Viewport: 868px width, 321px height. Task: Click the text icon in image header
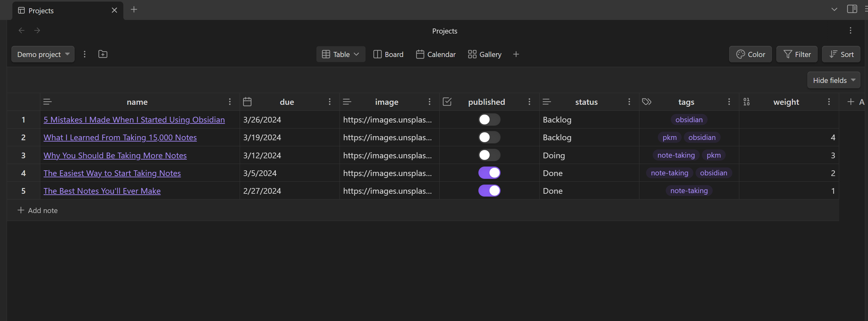(347, 102)
